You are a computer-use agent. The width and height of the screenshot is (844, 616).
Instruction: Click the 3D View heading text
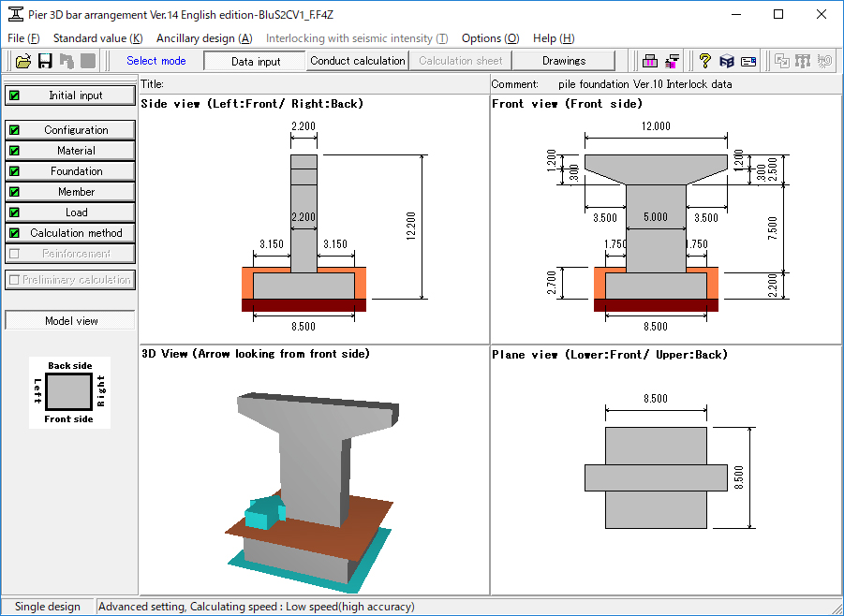point(256,354)
